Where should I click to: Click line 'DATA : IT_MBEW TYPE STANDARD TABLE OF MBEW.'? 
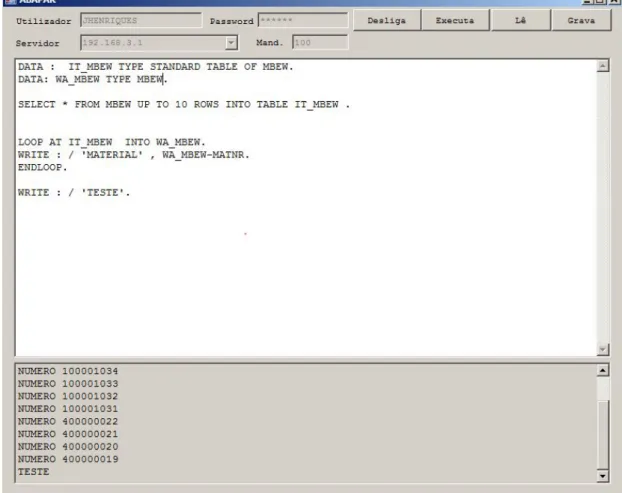(x=156, y=67)
